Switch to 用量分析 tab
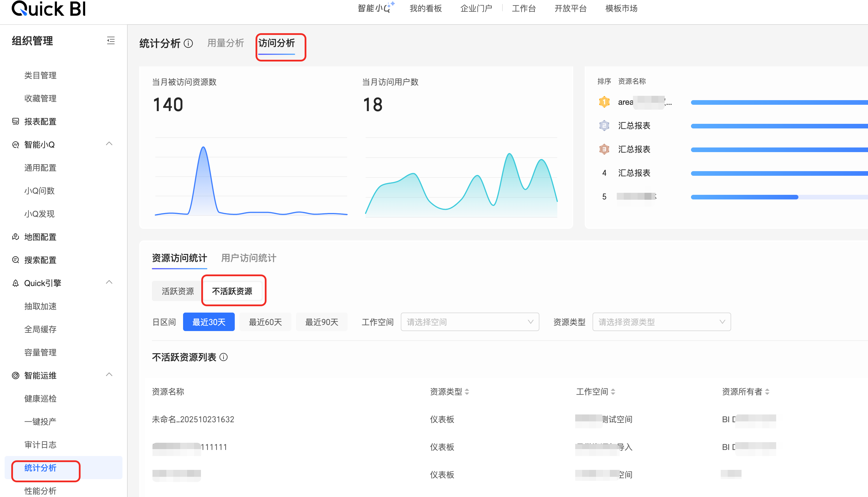 tap(225, 43)
